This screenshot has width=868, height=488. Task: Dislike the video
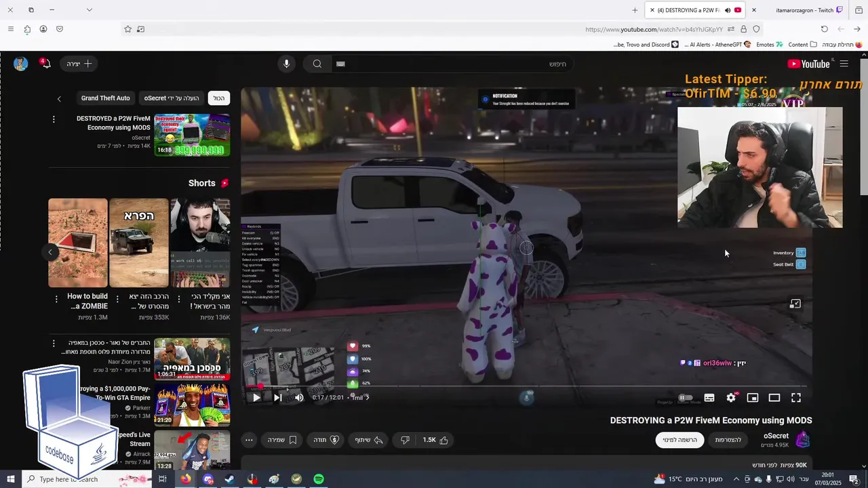[x=405, y=440]
